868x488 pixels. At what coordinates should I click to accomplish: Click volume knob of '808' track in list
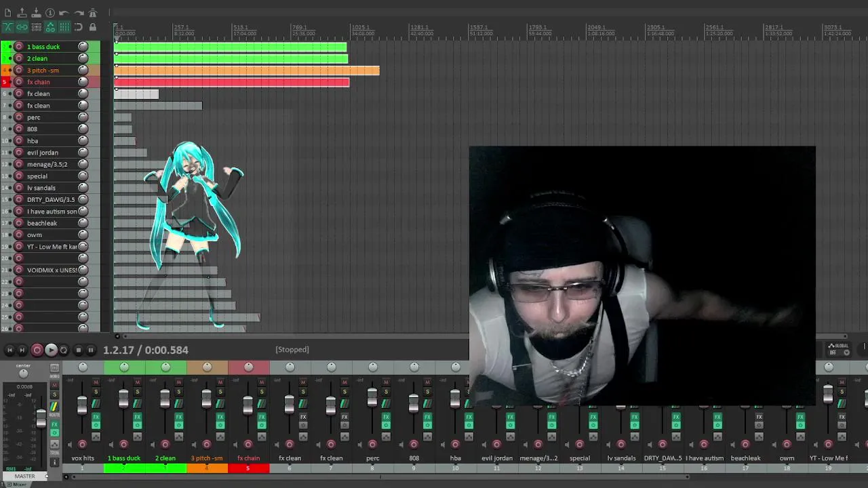click(x=83, y=129)
